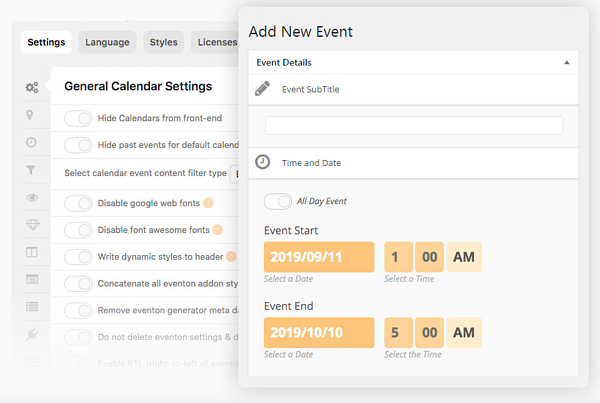
Task: Open the diamond icon settings section
Action: [x=33, y=225]
